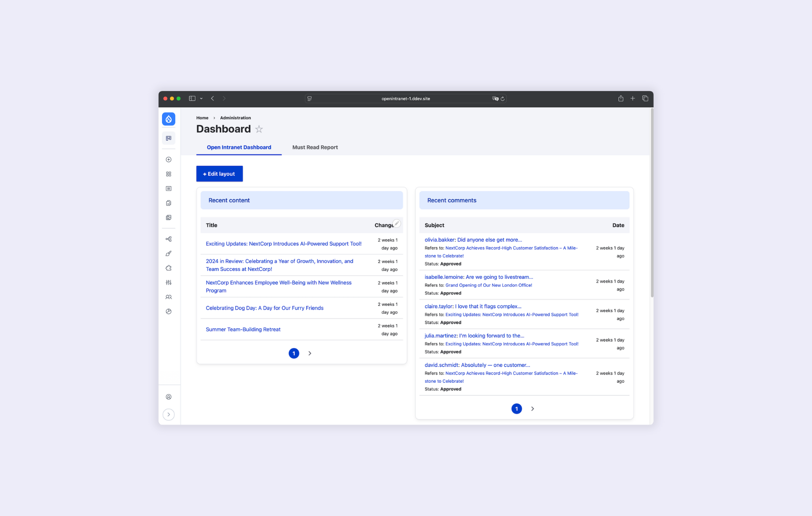Click the Configuration sliders icon

pyautogui.click(x=168, y=282)
